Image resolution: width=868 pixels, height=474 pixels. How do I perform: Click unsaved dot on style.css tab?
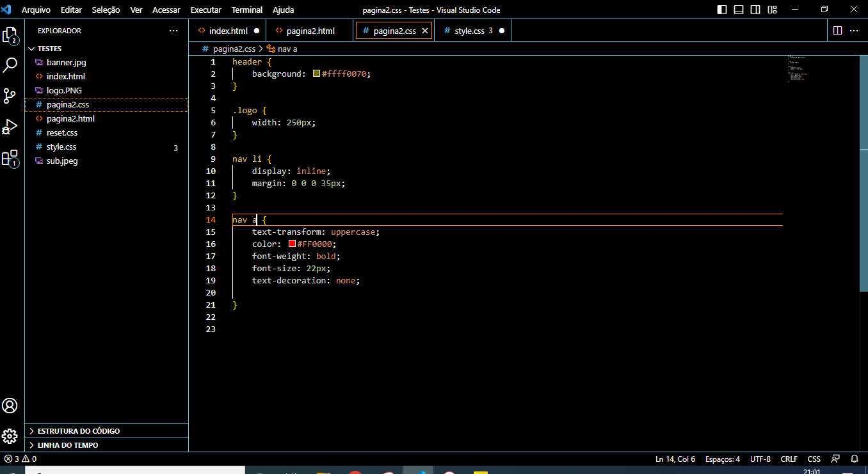tap(501, 31)
